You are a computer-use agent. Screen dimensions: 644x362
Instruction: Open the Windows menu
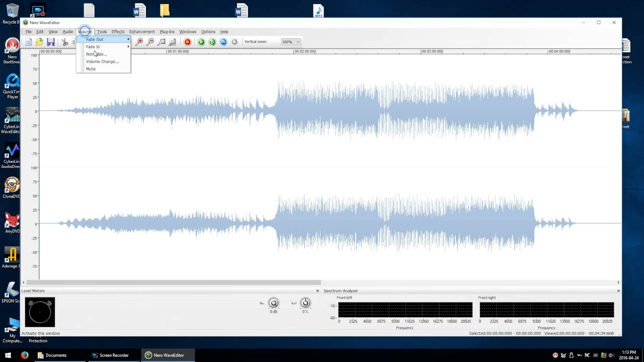click(188, 32)
